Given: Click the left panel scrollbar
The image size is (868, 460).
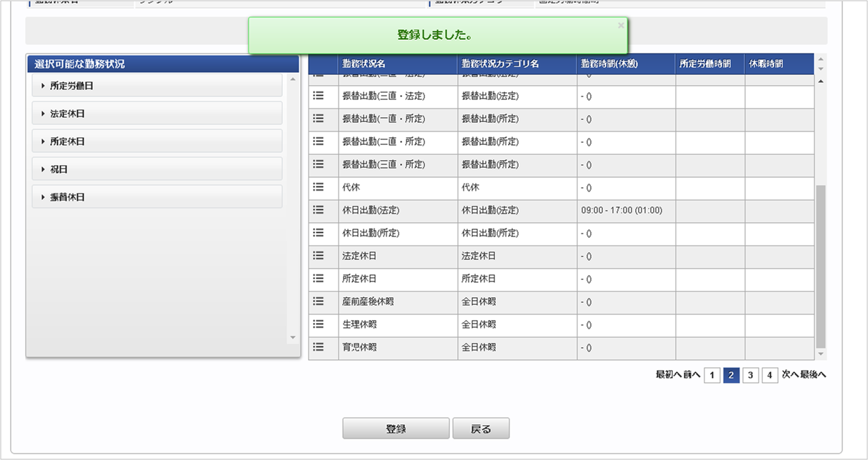Looking at the screenshot, I should click(x=292, y=207).
